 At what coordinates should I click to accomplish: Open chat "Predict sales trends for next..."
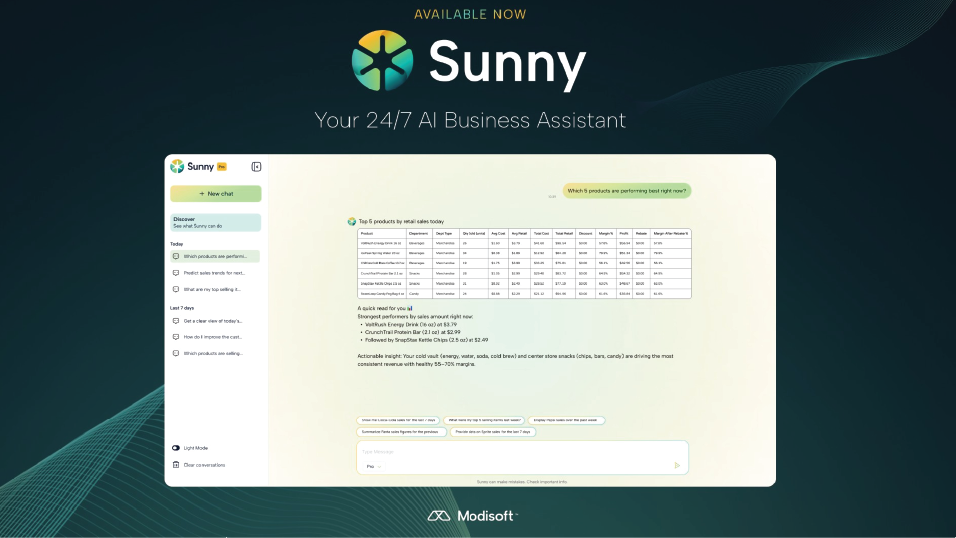[x=215, y=273]
